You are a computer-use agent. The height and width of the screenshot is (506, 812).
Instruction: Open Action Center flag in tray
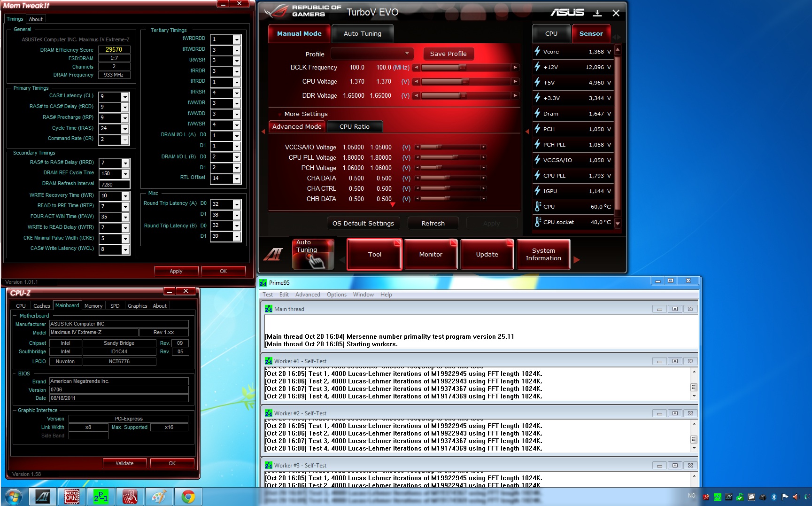tap(785, 497)
